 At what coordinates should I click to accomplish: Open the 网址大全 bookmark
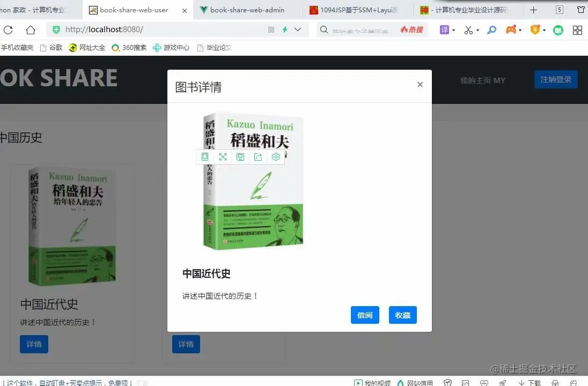87,48
